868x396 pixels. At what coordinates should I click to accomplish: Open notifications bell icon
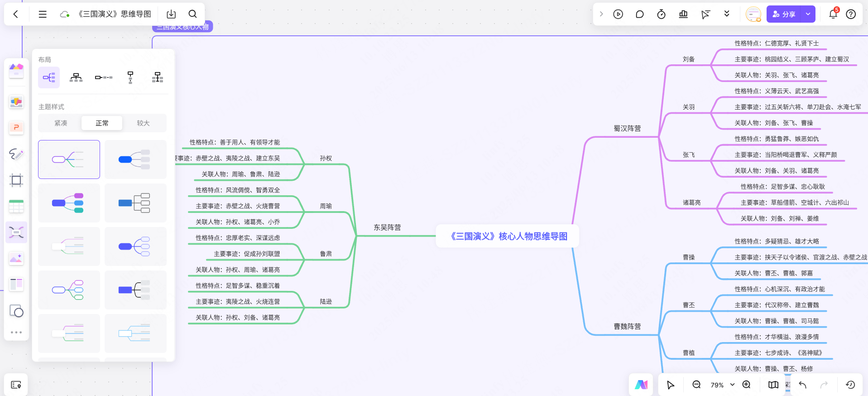(833, 14)
